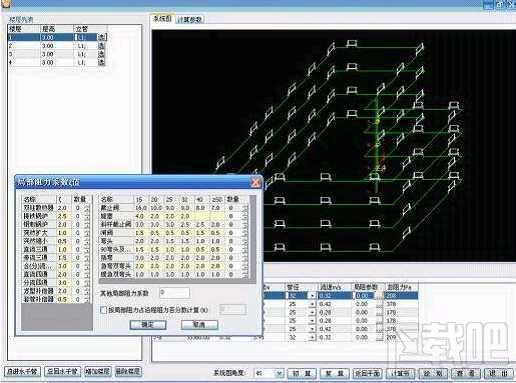
Task: Adjust quantity stepper for 旋塞 row
Action: click(246, 216)
